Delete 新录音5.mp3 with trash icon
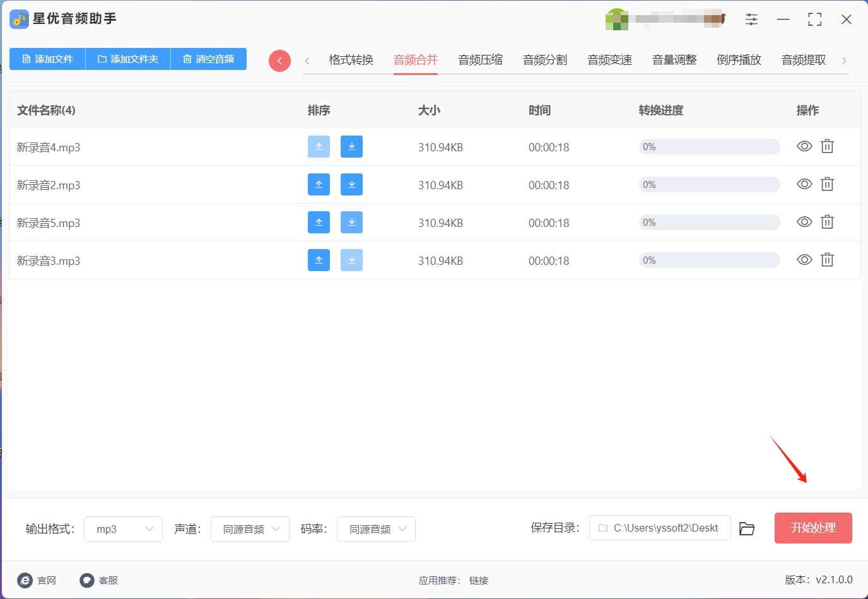This screenshot has width=868, height=599. [x=827, y=222]
